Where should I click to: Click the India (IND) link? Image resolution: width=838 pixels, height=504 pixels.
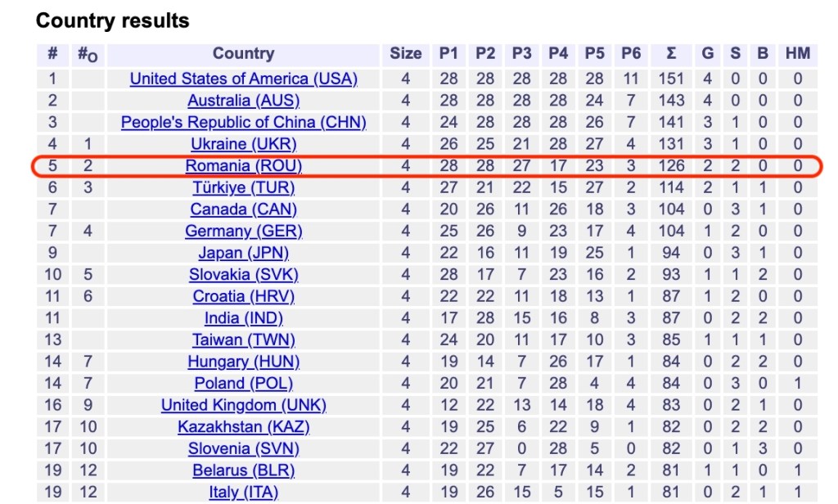(x=243, y=318)
